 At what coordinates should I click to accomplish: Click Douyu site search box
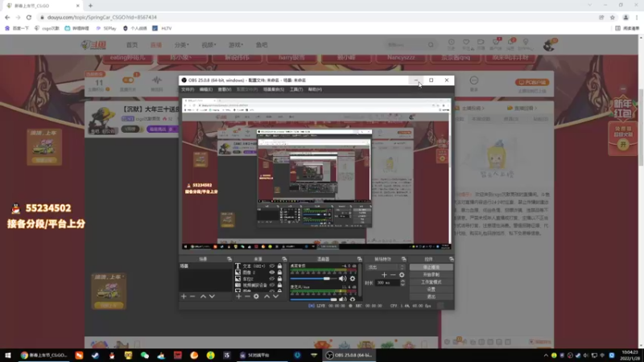click(x=409, y=45)
